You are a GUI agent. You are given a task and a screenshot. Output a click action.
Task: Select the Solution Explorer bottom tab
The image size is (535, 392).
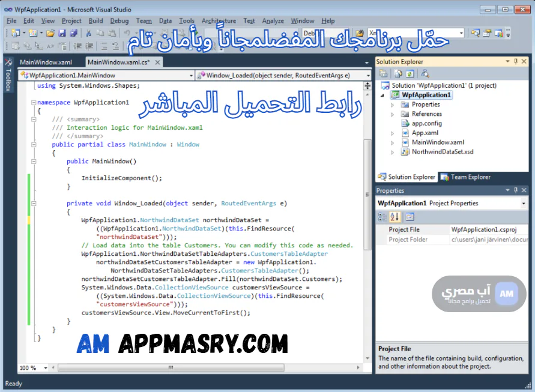click(x=407, y=176)
